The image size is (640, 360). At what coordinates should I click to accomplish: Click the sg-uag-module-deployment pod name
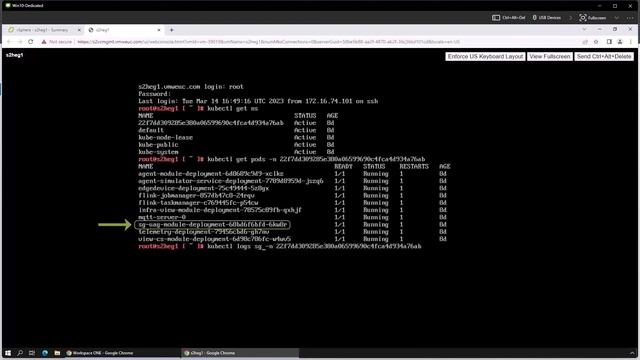point(213,224)
